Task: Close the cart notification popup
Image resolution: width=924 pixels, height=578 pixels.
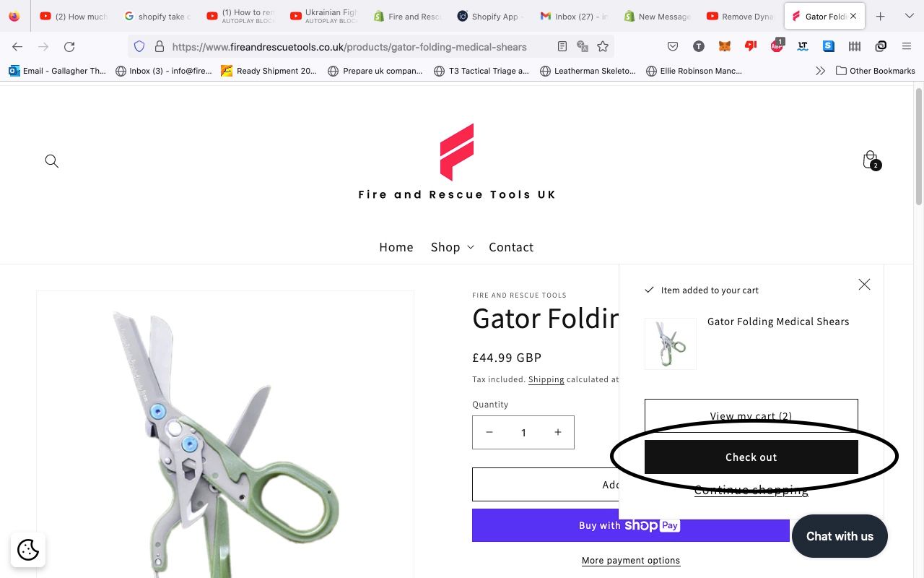Action: (864, 285)
